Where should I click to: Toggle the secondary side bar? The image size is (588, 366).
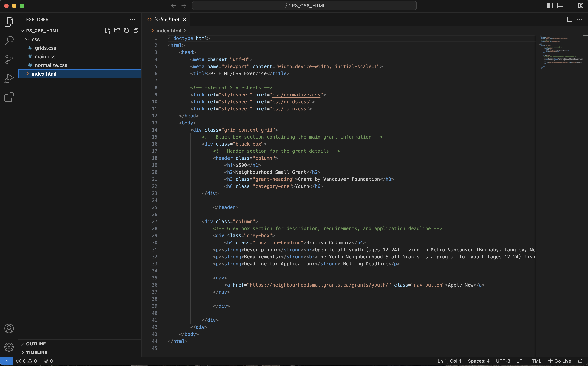tap(570, 5)
